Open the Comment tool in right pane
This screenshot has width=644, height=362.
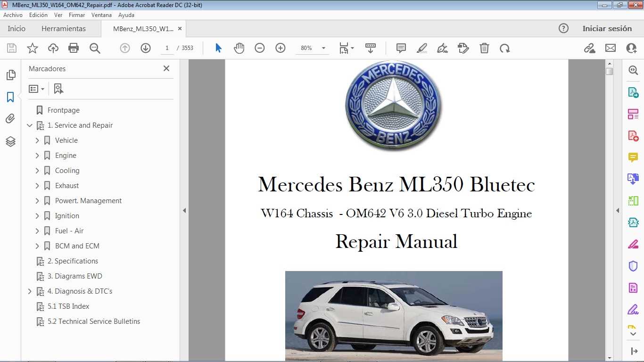(x=633, y=157)
